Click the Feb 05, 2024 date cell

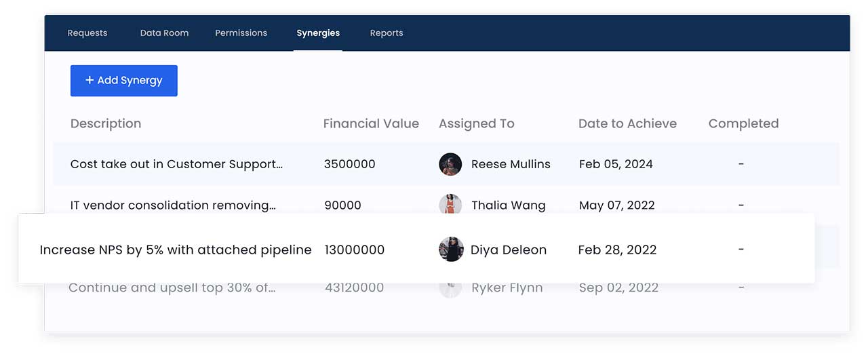point(616,164)
